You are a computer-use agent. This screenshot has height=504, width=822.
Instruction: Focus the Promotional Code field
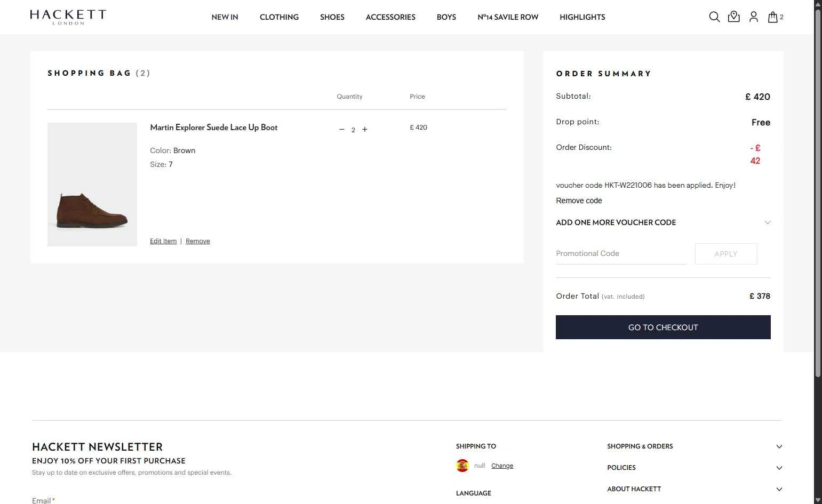click(x=621, y=254)
